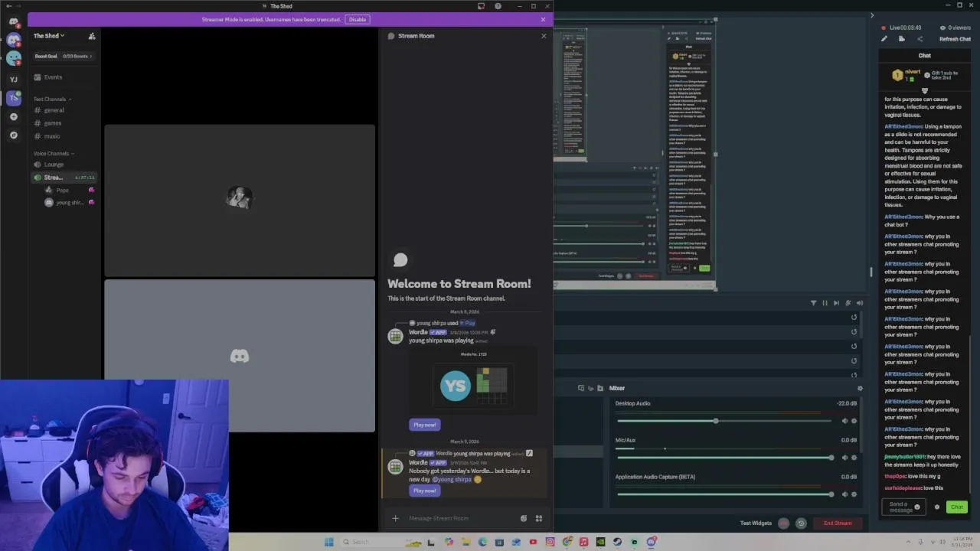Close the Stream Room chat panel

pos(544,36)
